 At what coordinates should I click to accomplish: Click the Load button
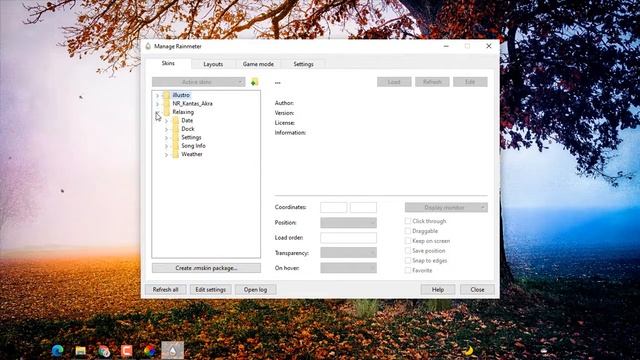coord(394,82)
